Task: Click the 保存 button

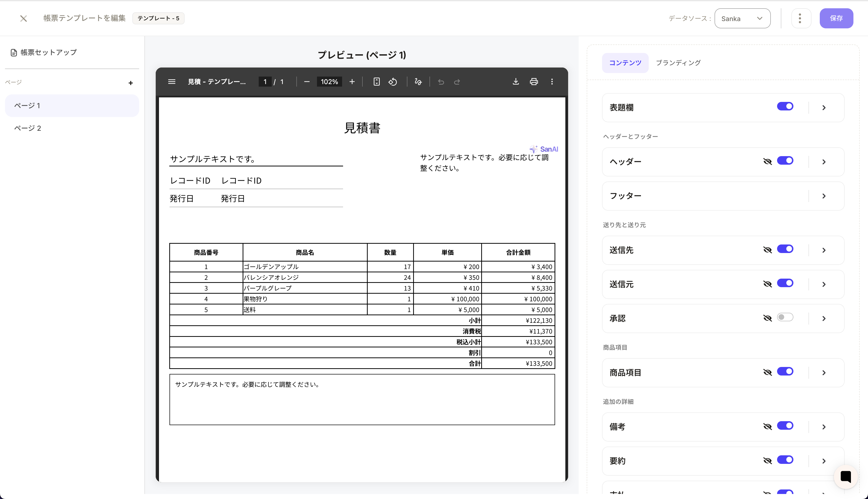Action: 836,18
